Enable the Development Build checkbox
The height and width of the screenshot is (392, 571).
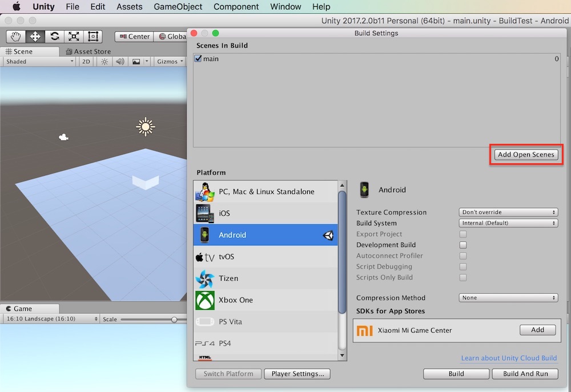[x=463, y=245]
